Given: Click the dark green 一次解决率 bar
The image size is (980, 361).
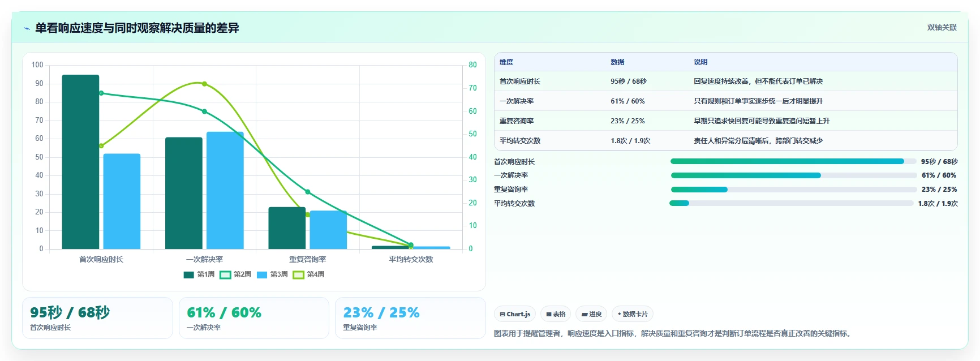Looking at the screenshot, I should pos(184,193).
